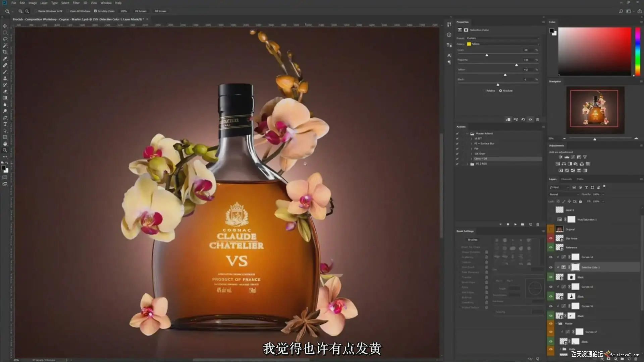This screenshot has width=644, height=362.
Task: Open the Filter menu
Action: (x=76, y=3)
